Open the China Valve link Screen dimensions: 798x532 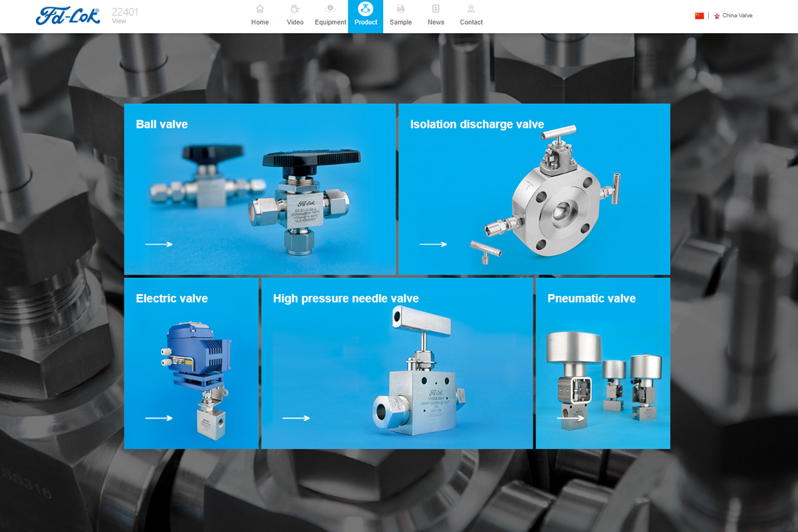pos(737,16)
